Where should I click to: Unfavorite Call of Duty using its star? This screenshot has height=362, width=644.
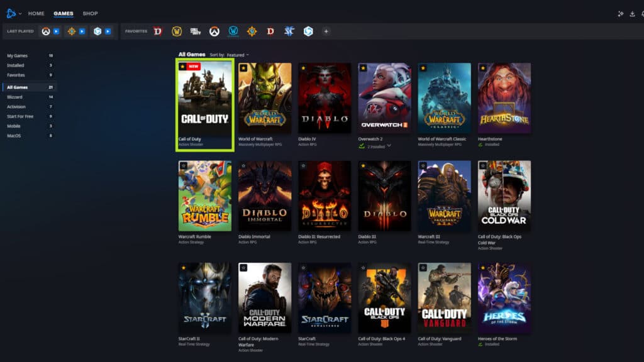(183, 66)
